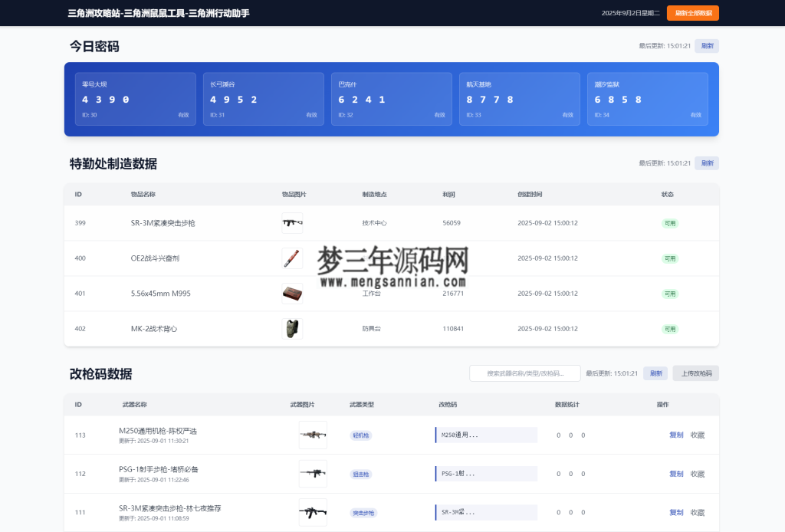点击 轻机枪 类型标签
Screen dimensions: 785x532
pyautogui.click(x=360, y=435)
